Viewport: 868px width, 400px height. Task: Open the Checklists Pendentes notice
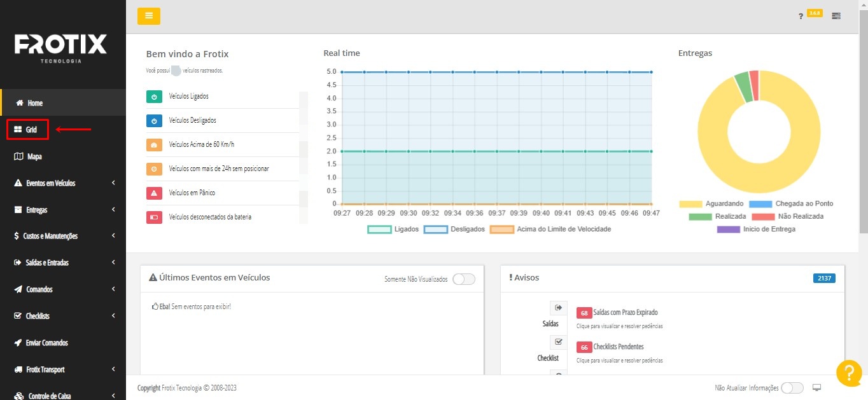pyautogui.click(x=618, y=347)
